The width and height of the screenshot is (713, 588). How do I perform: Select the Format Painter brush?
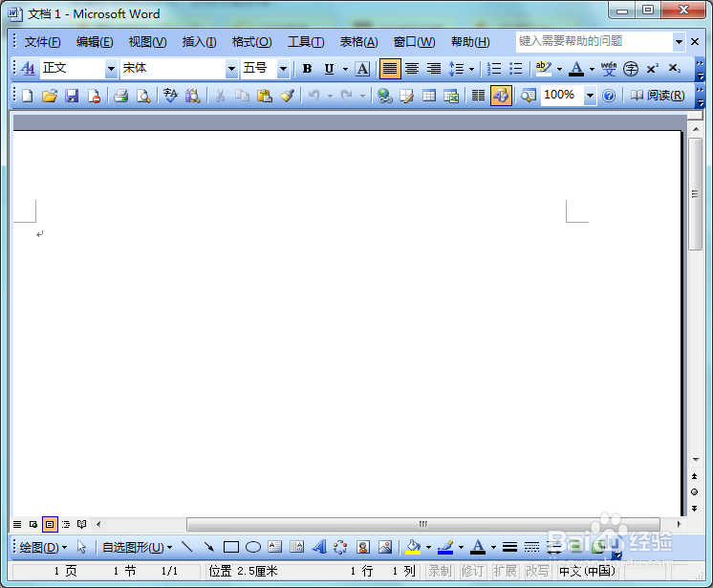click(287, 96)
